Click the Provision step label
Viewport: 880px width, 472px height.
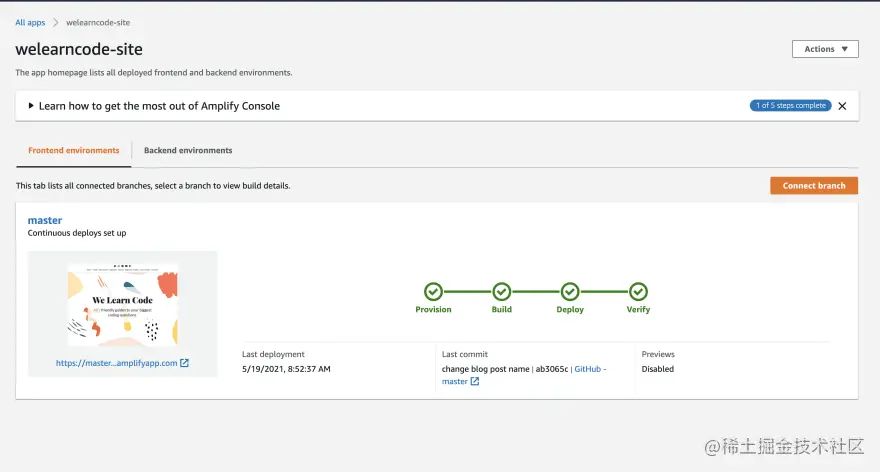pos(433,309)
